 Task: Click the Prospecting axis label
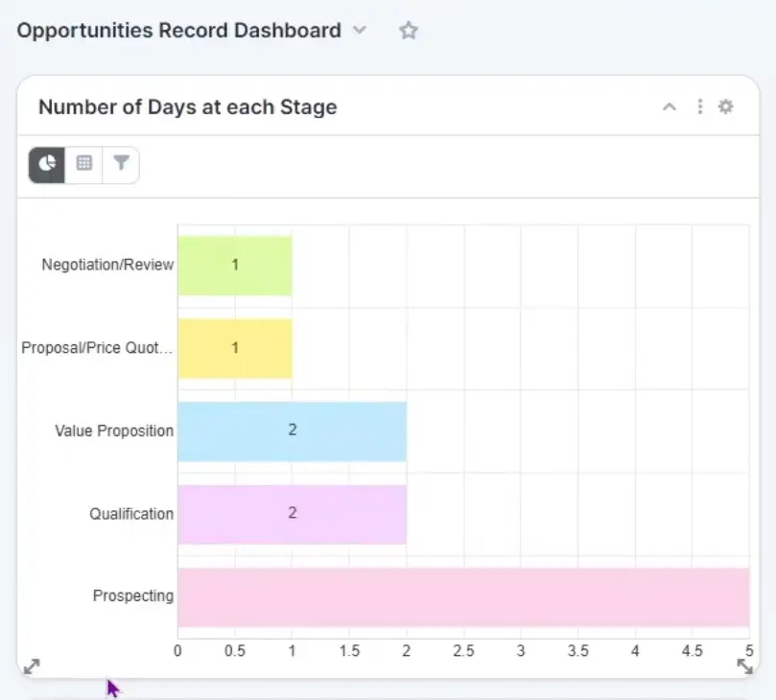tap(133, 596)
